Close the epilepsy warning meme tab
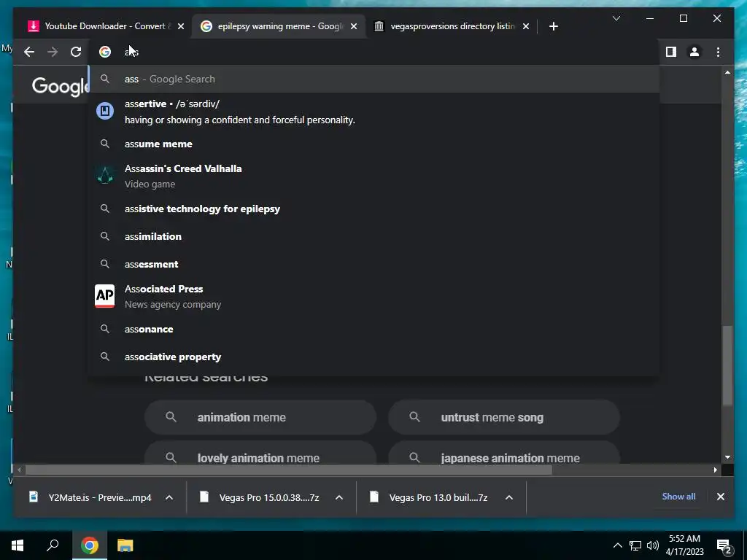747x560 pixels. [x=354, y=27]
